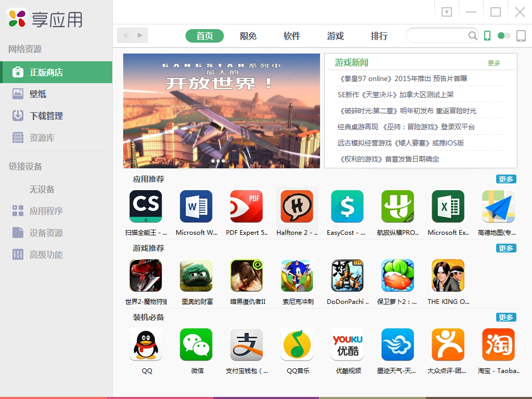Screen dimensions: 532x399
Task: Open the DoDonPachi game icon
Action: point(347,275)
